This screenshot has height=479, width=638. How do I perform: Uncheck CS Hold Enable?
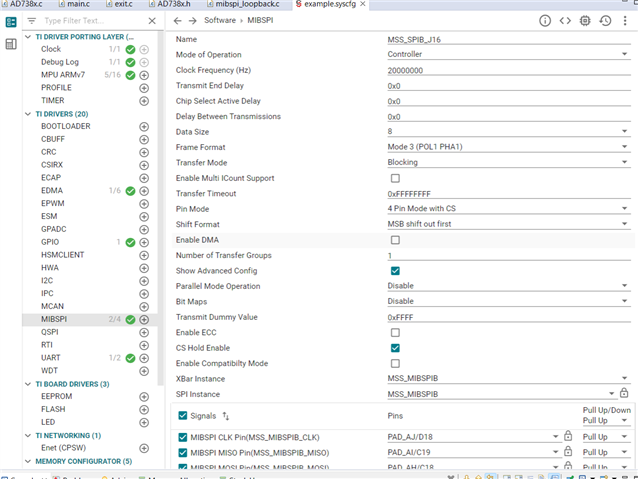[x=395, y=348]
